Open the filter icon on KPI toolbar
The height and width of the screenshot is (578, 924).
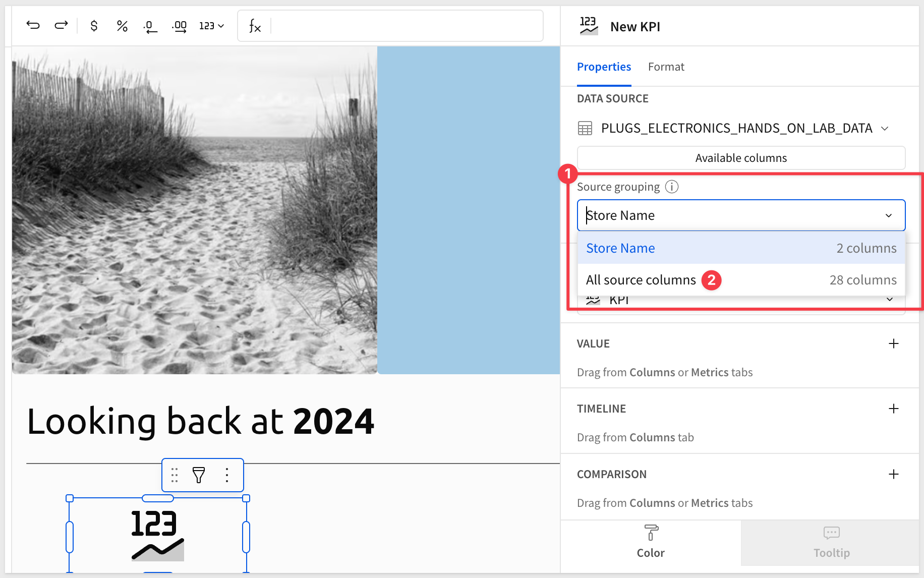[x=199, y=475]
